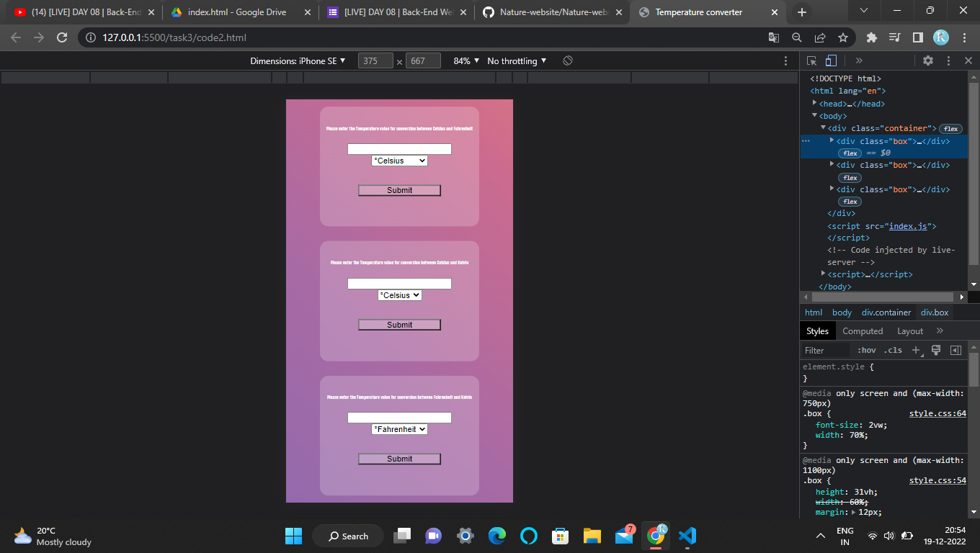The width and height of the screenshot is (980, 553).
Task: Open the tab search dropdown arrow
Action: coord(864,11)
